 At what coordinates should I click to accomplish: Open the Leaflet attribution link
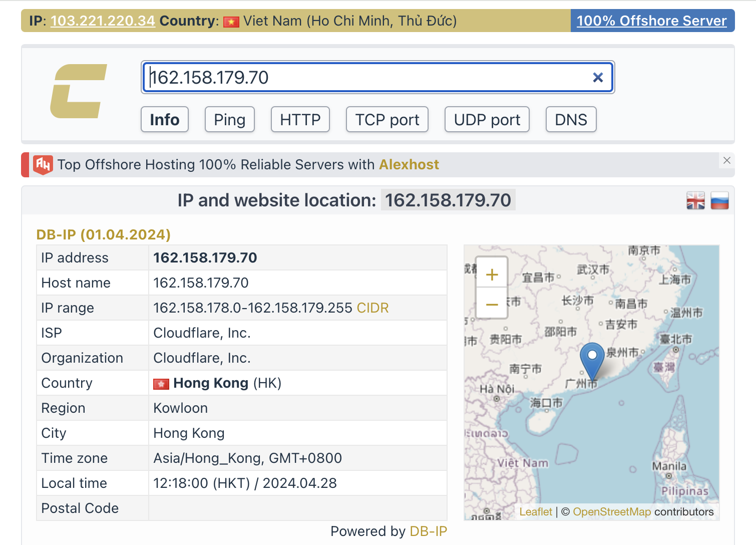(x=536, y=511)
